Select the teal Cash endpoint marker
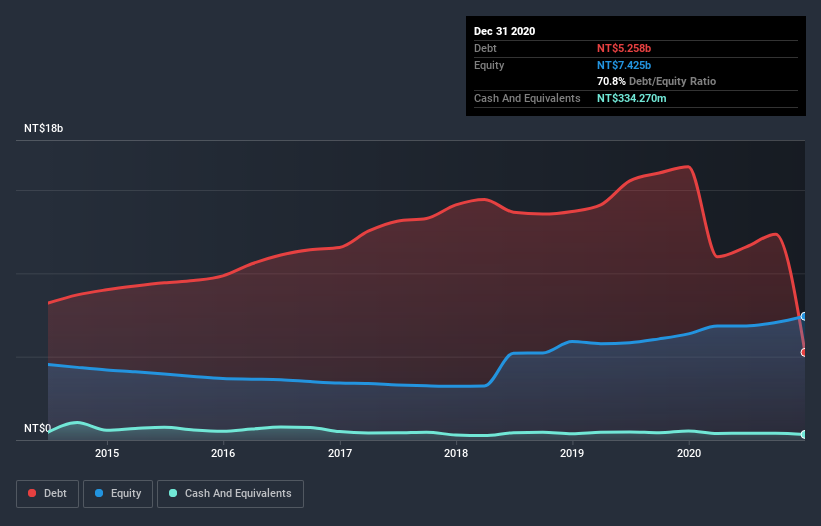The height and width of the screenshot is (526, 821). pyautogui.click(x=804, y=434)
